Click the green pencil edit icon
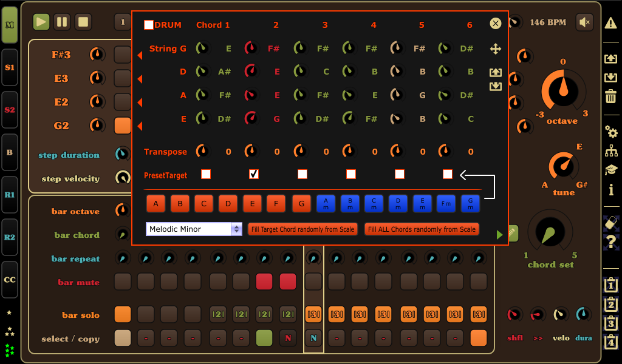Viewport: 622px width, 364px height. point(512,234)
